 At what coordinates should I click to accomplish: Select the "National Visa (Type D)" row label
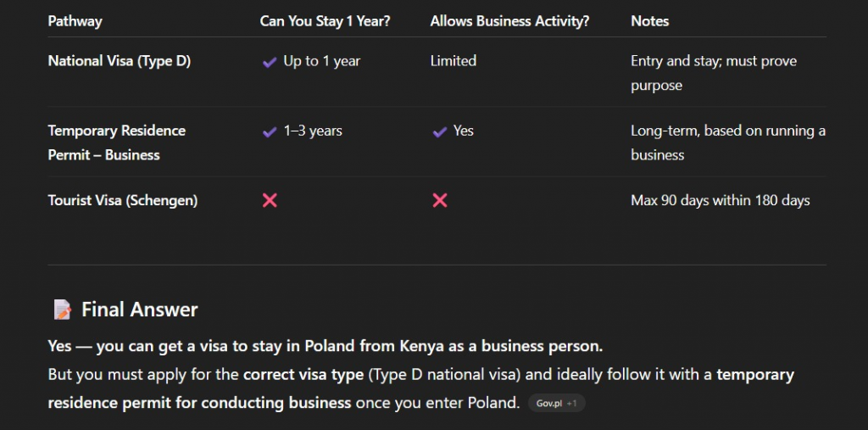119,61
